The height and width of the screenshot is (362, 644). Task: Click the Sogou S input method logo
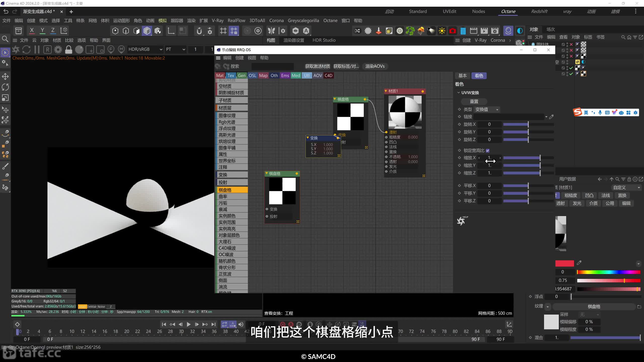578,112
